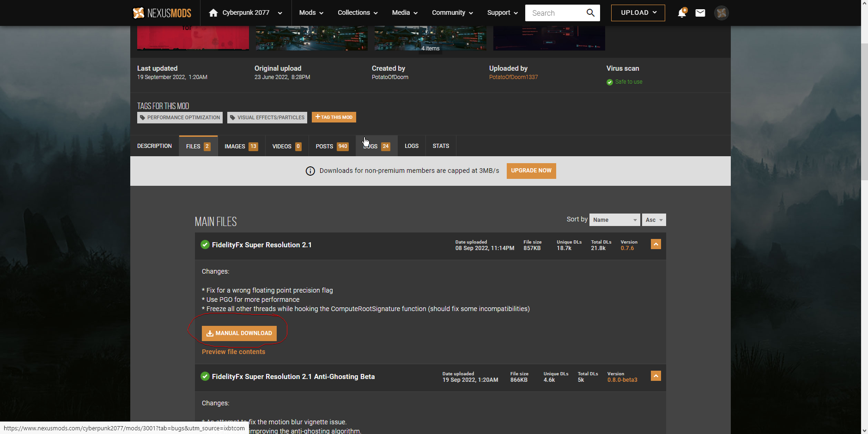Screen dimensions: 868x434
Task: Open the messages envelope icon
Action: pos(700,13)
